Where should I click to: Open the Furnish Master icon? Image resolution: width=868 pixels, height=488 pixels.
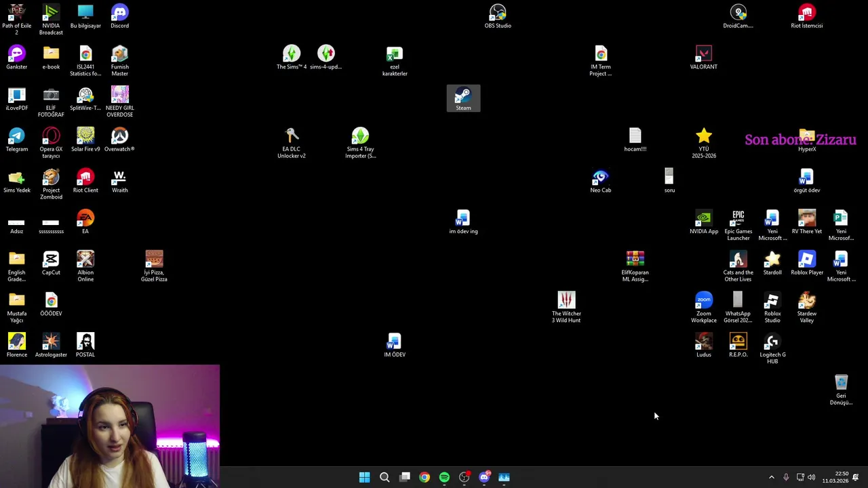coord(119,61)
